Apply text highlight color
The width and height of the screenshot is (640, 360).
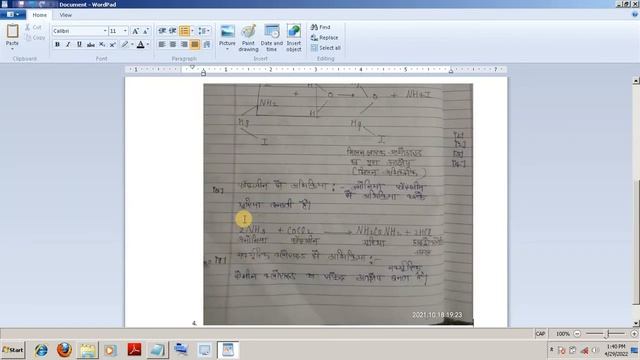point(125,44)
